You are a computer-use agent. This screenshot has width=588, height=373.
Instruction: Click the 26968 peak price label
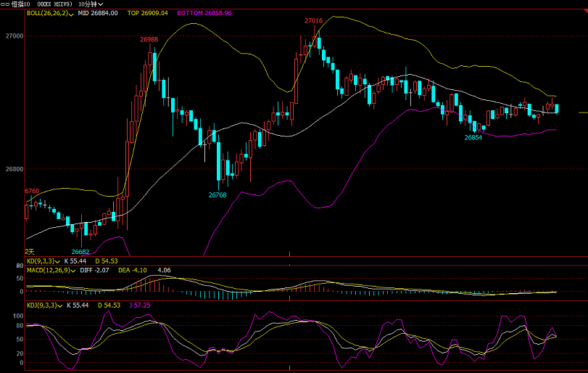(149, 39)
